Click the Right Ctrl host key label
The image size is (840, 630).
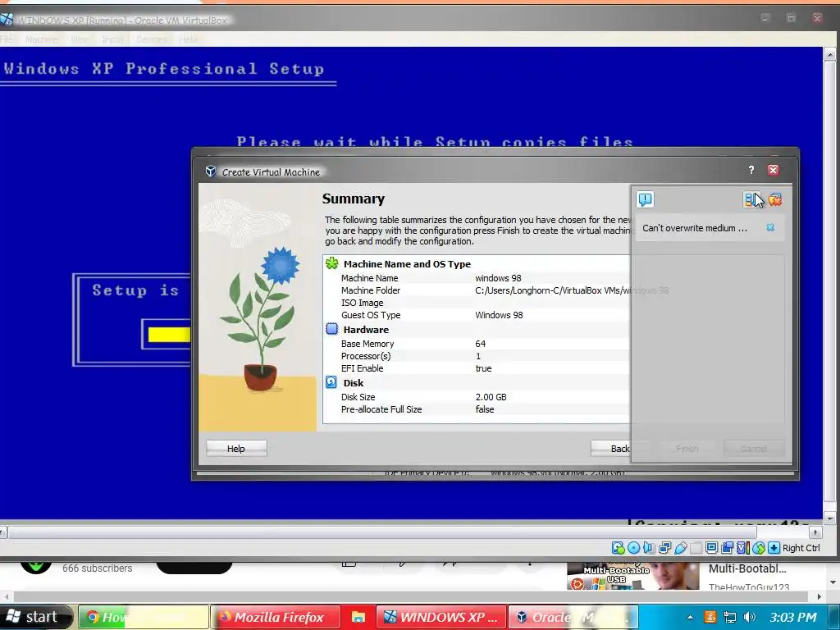[x=801, y=547]
